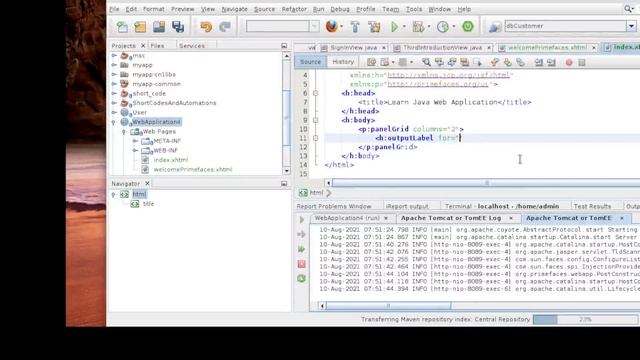This screenshot has width=640, height=360.
Task: Run the project with green play icon
Action: tap(394, 27)
